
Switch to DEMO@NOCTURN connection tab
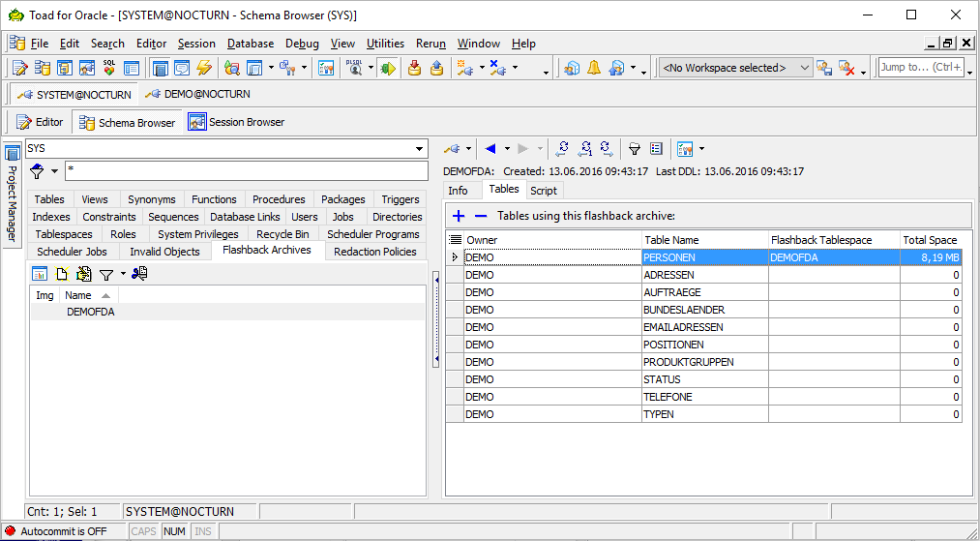(x=197, y=94)
